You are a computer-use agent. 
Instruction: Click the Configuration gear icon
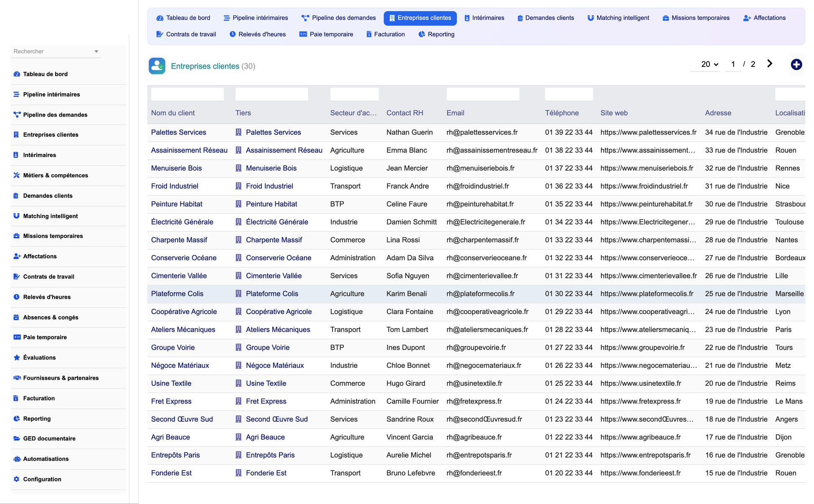(17, 479)
